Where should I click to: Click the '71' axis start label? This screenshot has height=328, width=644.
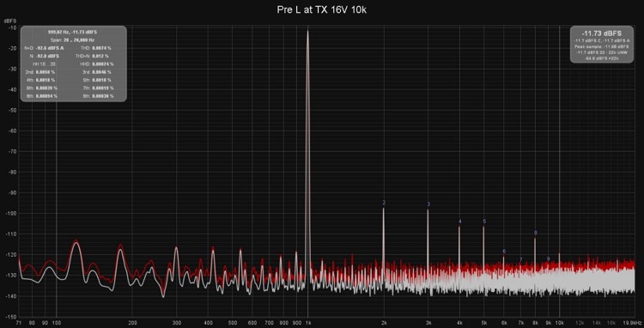pos(19,323)
